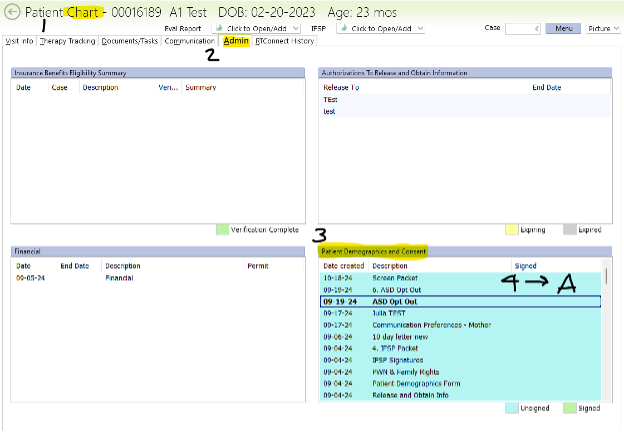Click the Expiring yellow legend swatch

pos(511,229)
